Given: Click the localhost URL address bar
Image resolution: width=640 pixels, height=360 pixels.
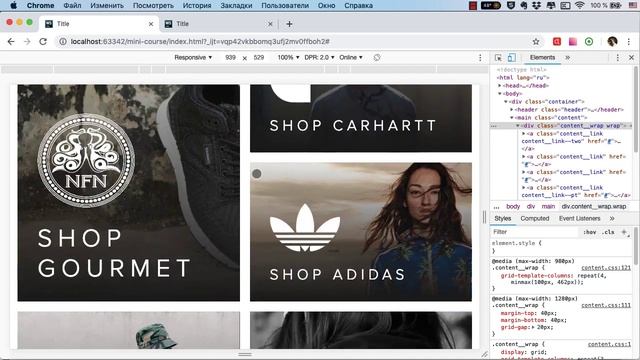Looking at the screenshot, I should coord(200,42).
